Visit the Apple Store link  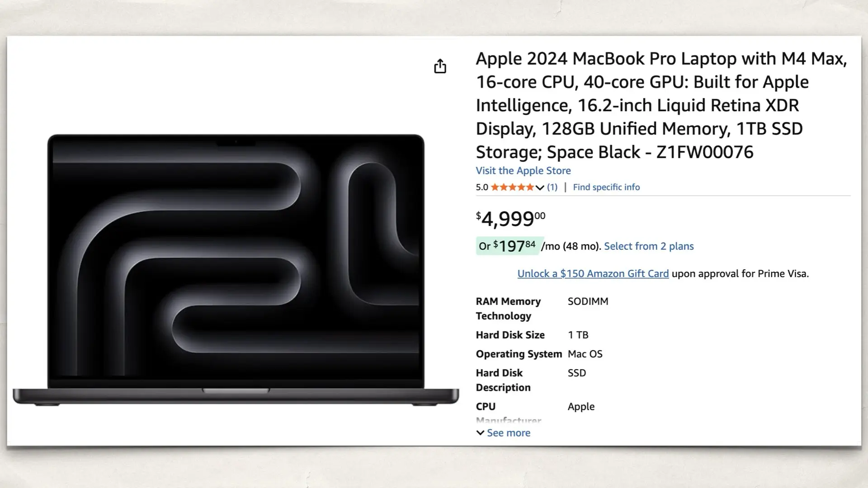(x=523, y=171)
